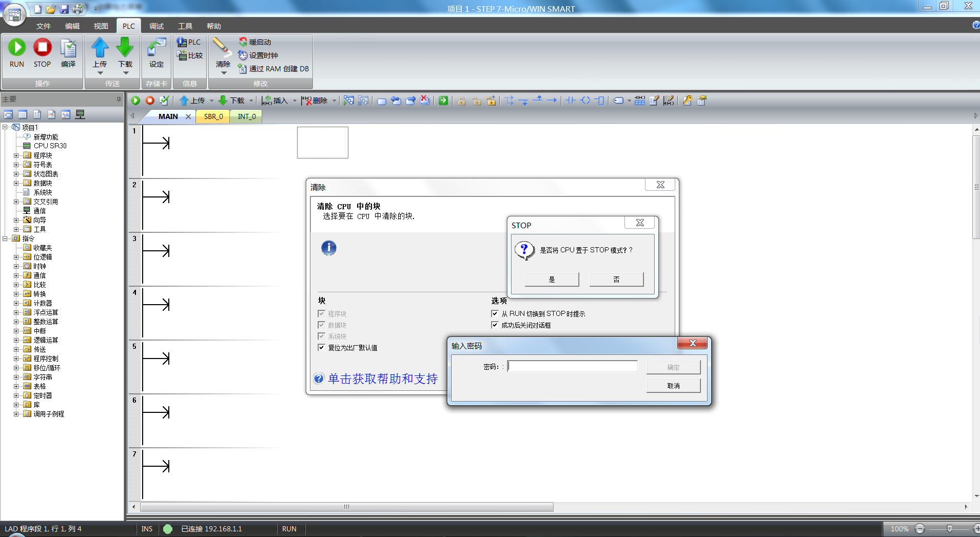Open the 清除 dropdown arrow in ribbon

pos(223,73)
